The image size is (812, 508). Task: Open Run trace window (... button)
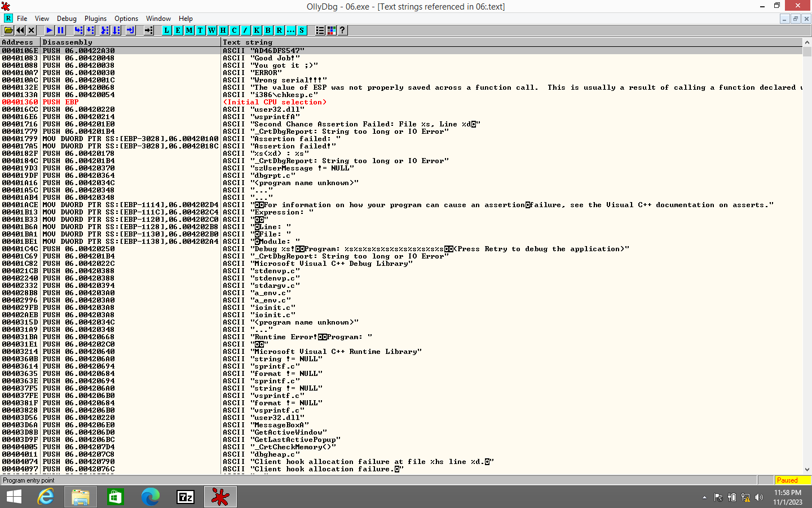pos(291,30)
